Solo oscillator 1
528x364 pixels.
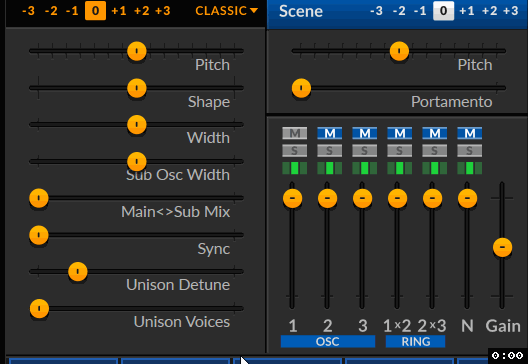(295, 151)
